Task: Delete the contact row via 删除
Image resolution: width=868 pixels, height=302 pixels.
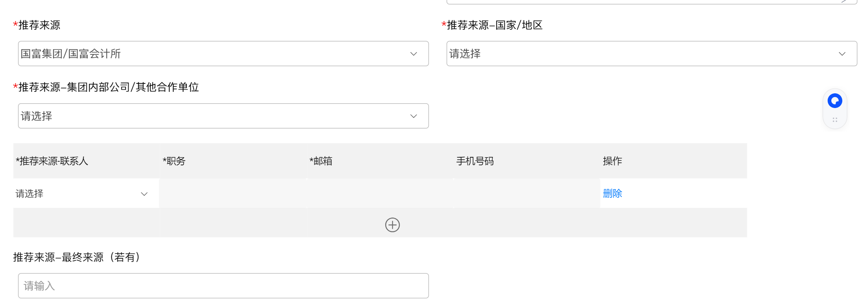Action: (x=612, y=193)
